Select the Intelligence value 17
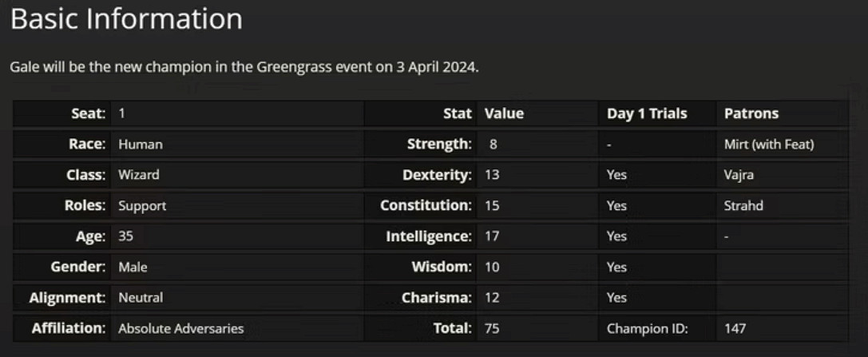The image size is (868, 357). click(x=492, y=236)
